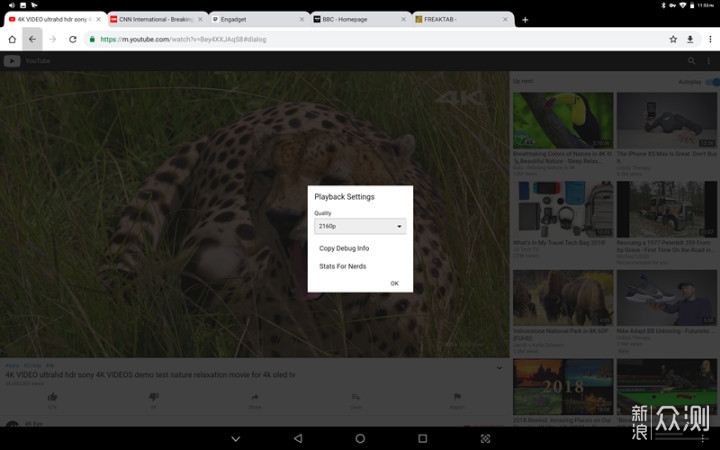Switch to the CNN International tab
The height and width of the screenshot is (450, 720).
(156, 19)
